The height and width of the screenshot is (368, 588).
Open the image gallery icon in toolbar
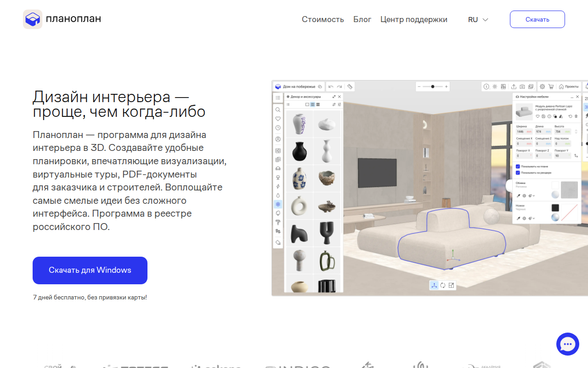pos(531,86)
